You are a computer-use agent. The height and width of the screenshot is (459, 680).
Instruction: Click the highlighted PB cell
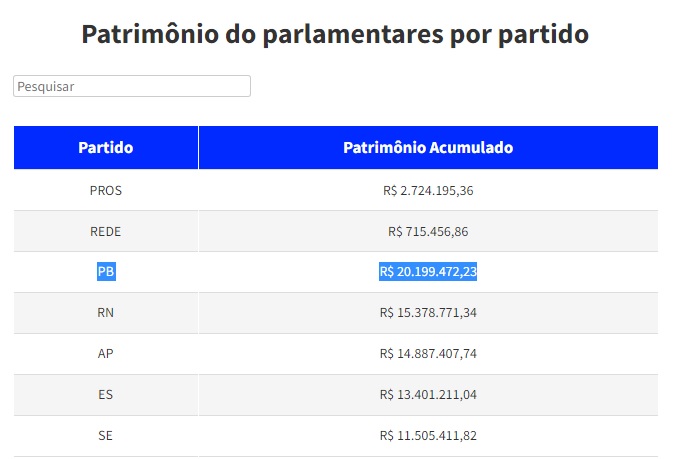click(106, 271)
